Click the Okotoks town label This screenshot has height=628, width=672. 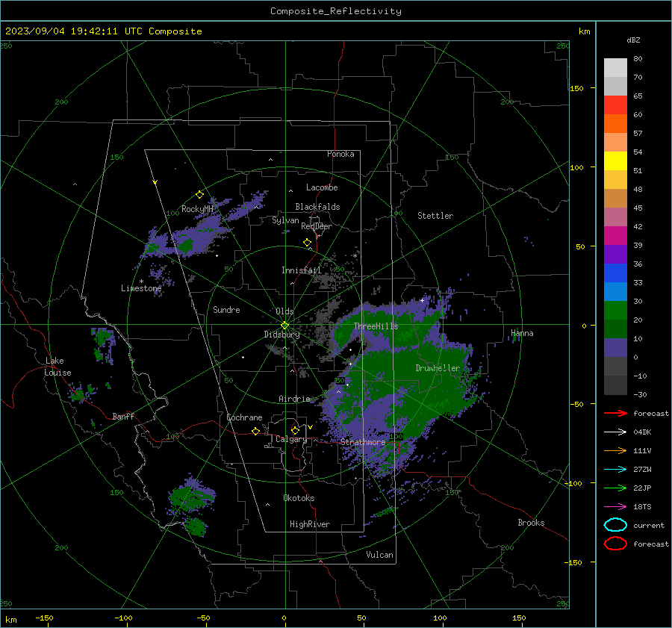click(299, 498)
